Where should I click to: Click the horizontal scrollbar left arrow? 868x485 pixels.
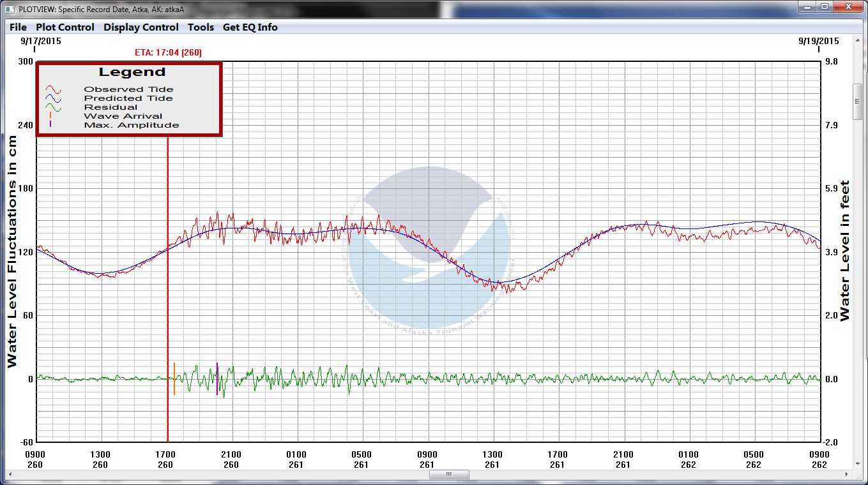[9, 475]
